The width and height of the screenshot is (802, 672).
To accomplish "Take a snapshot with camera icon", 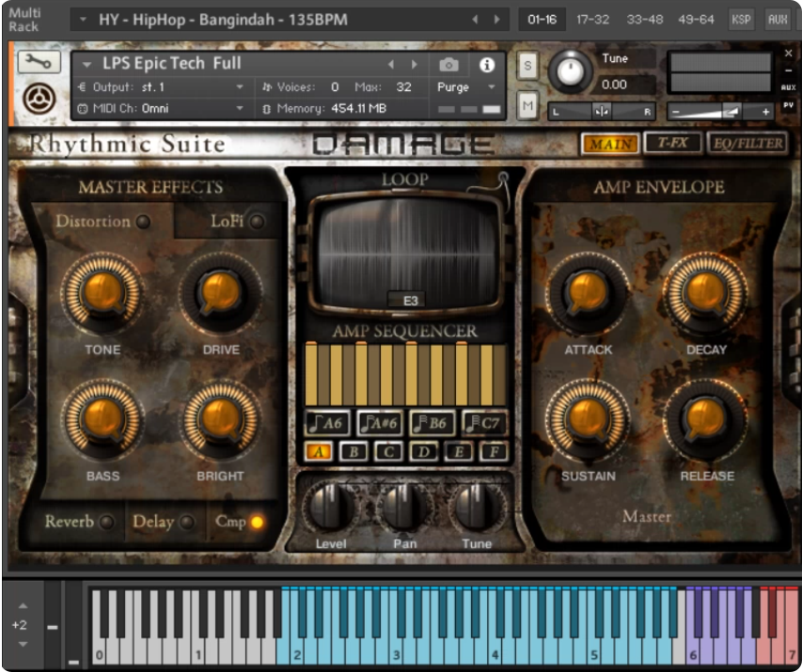I will (x=449, y=65).
